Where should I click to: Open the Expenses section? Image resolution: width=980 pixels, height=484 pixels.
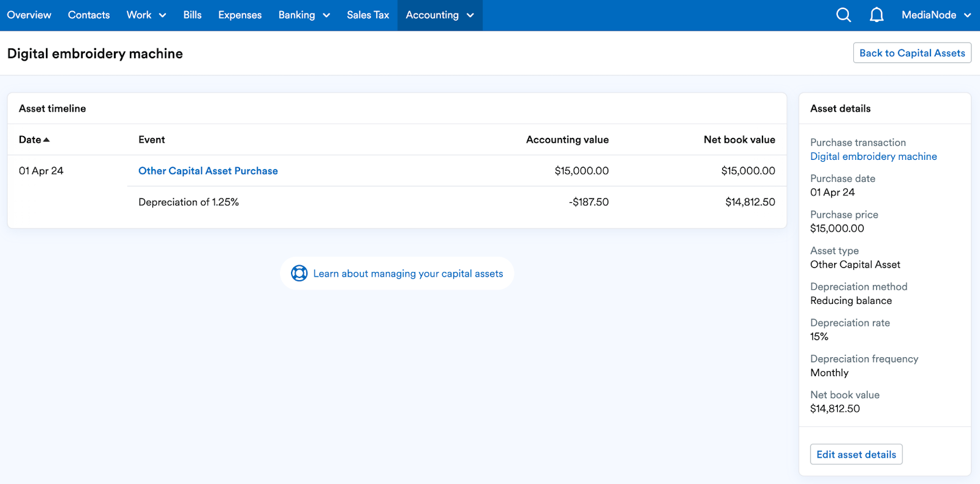[x=240, y=15]
